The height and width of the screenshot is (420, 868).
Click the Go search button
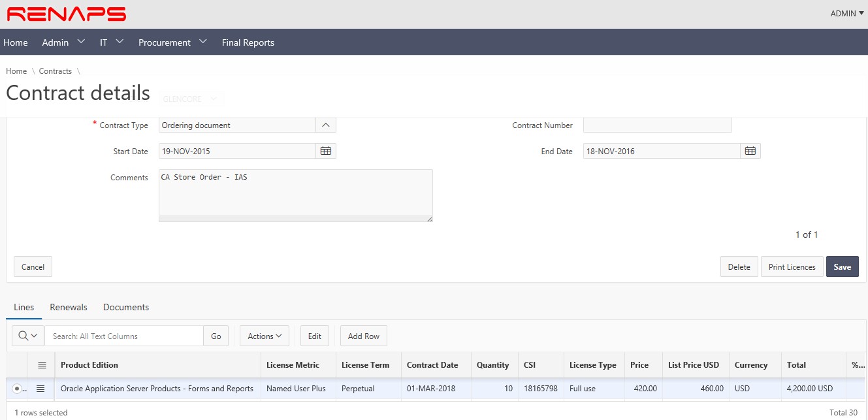tap(216, 336)
